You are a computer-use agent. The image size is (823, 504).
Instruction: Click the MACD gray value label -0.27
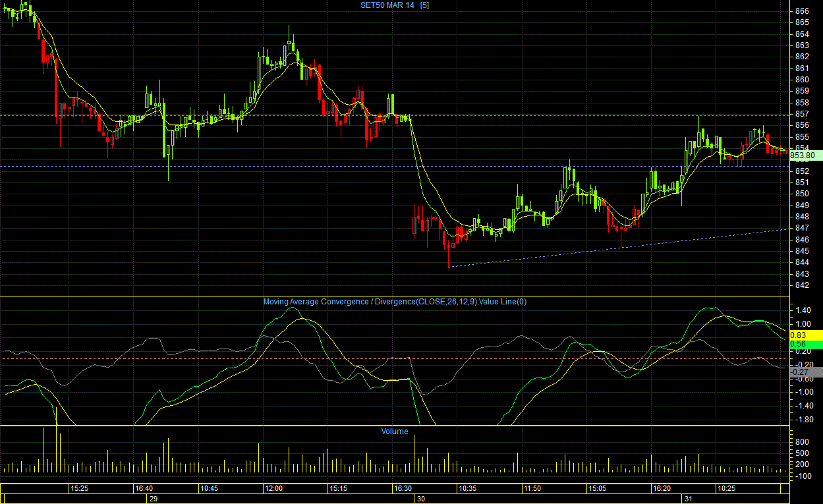[x=805, y=372]
